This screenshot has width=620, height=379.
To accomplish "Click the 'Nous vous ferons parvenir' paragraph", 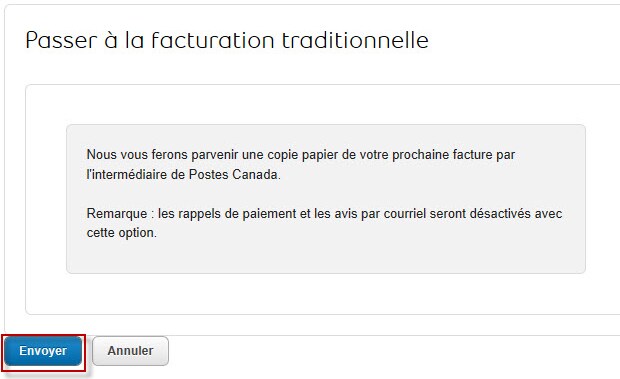I will click(301, 164).
